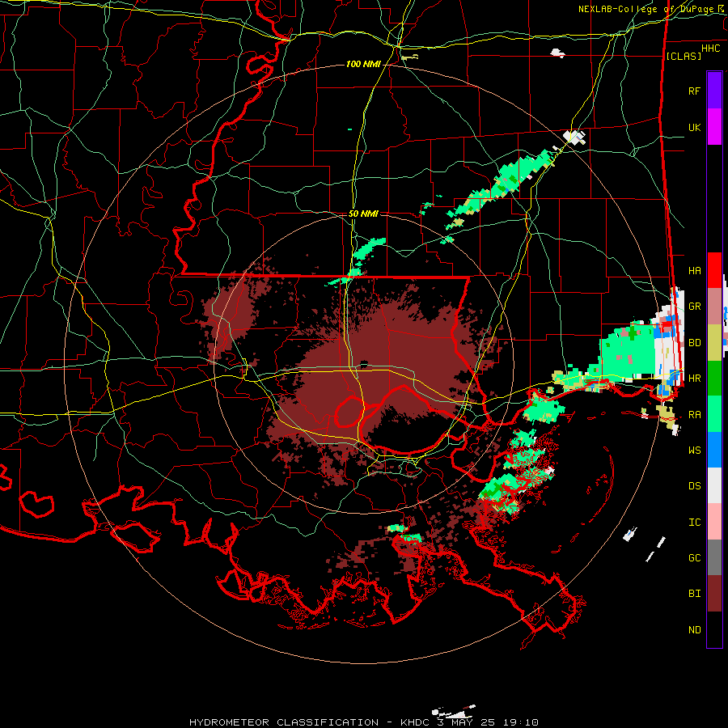Click the 3 MAY 25 date text

tap(465, 722)
